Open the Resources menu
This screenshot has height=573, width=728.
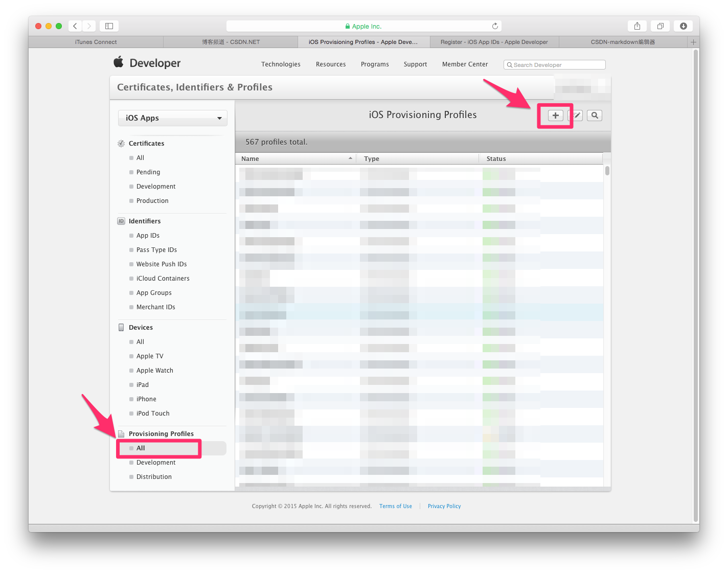tap(331, 64)
